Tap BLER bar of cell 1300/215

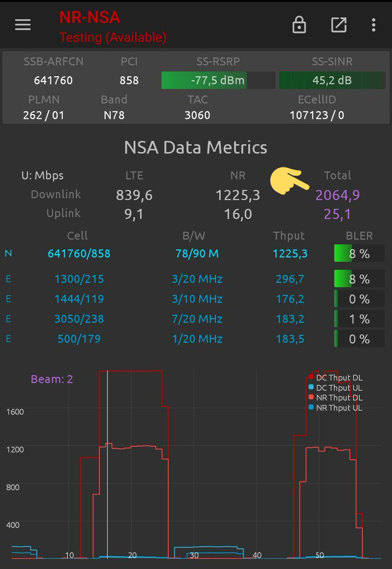[x=359, y=279]
